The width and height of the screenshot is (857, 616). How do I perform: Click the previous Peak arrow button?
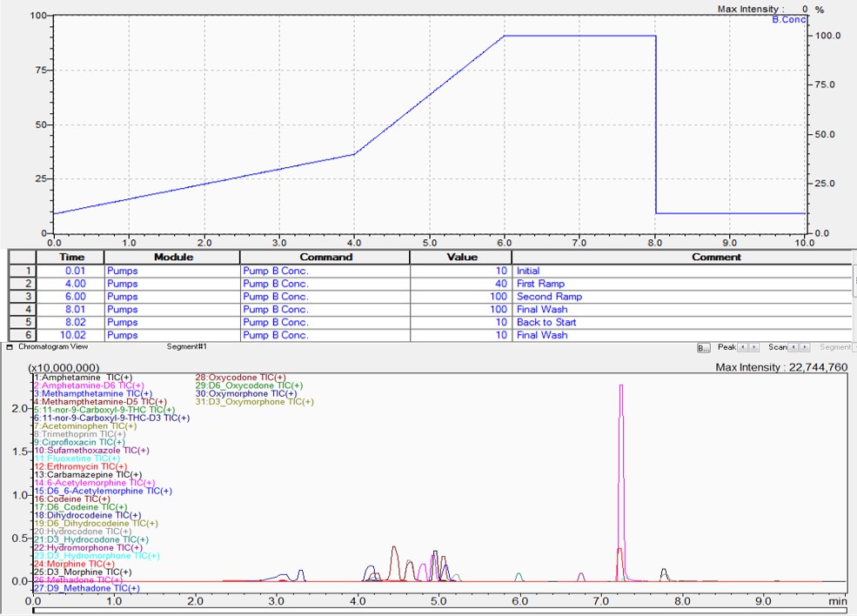click(x=743, y=348)
